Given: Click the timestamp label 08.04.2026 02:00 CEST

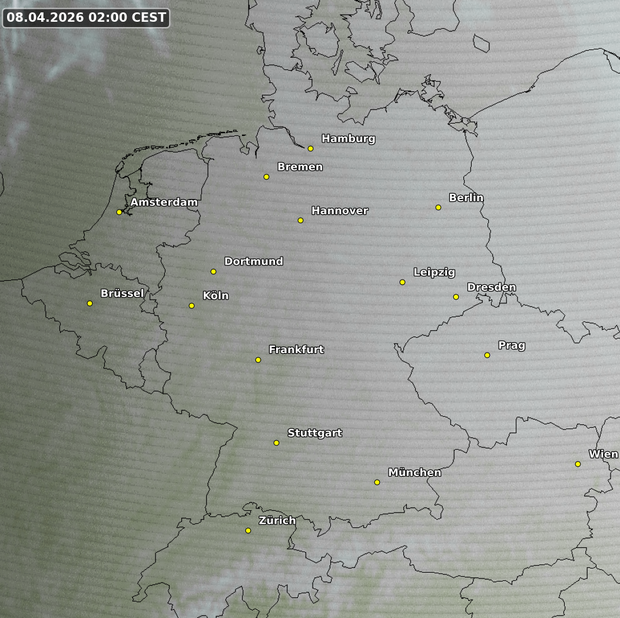Looking at the screenshot, I should (86, 17).
